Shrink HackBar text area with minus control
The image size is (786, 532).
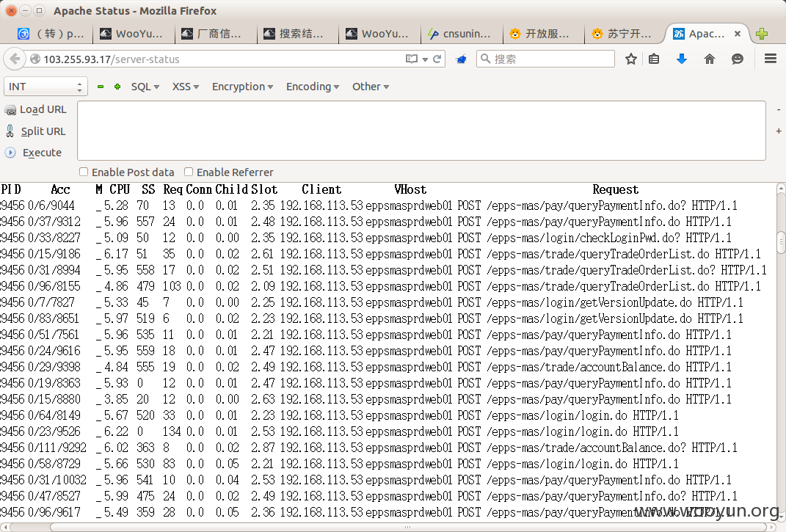coord(779,109)
